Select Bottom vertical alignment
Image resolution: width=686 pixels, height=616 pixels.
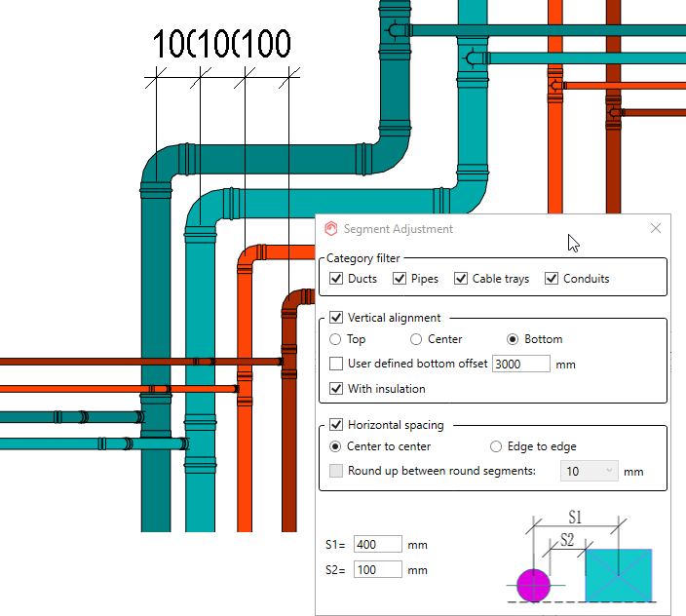click(x=514, y=339)
